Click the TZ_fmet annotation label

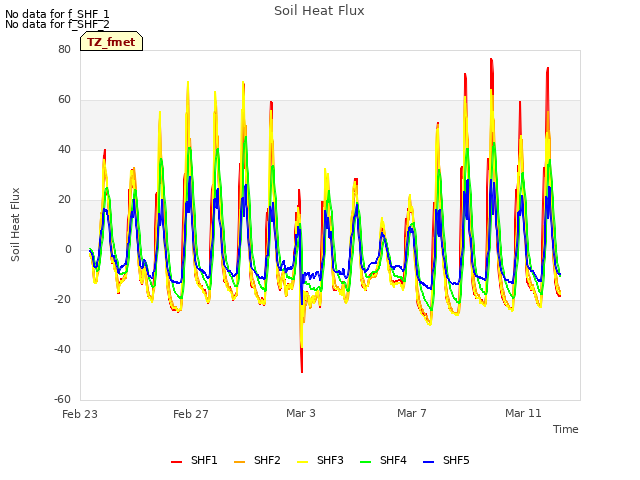point(111,42)
